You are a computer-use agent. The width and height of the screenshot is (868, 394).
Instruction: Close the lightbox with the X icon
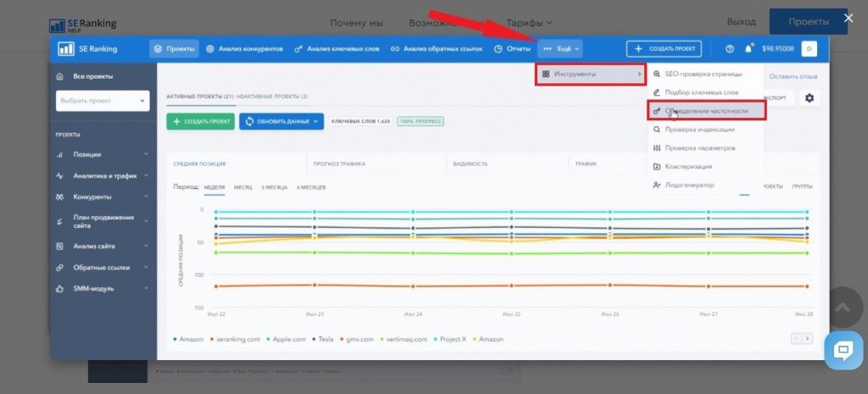click(849, 17)
